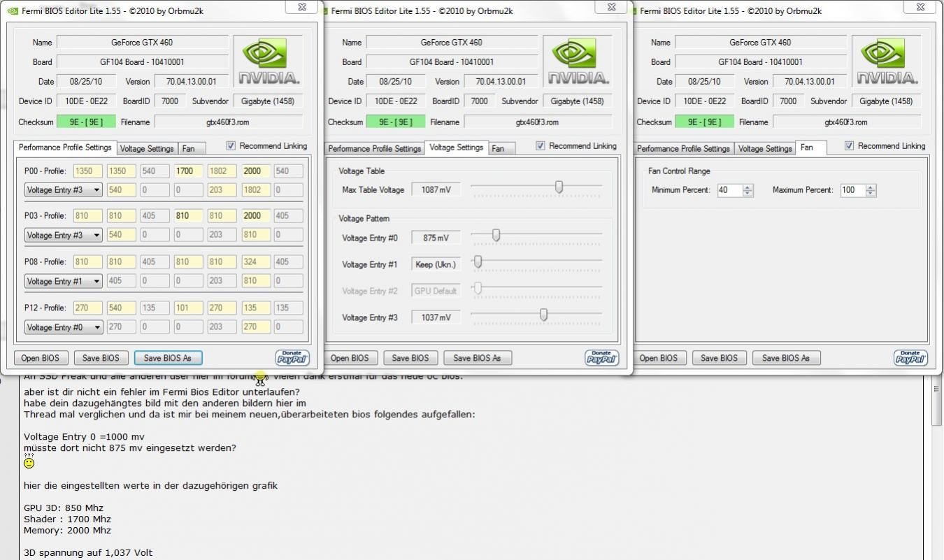Click the forum line 'Shader : 1700 Mhz'

67,519
